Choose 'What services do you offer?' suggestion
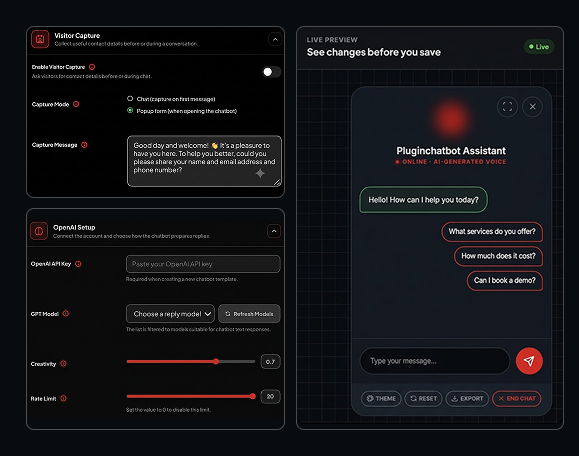 coord(492,232)
